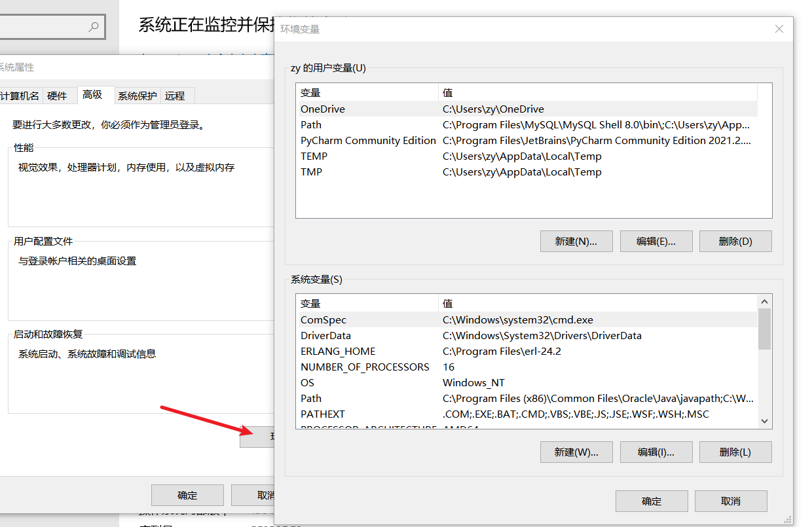Cancel the Environment Variables dialog with 取消

click(731, 501)
